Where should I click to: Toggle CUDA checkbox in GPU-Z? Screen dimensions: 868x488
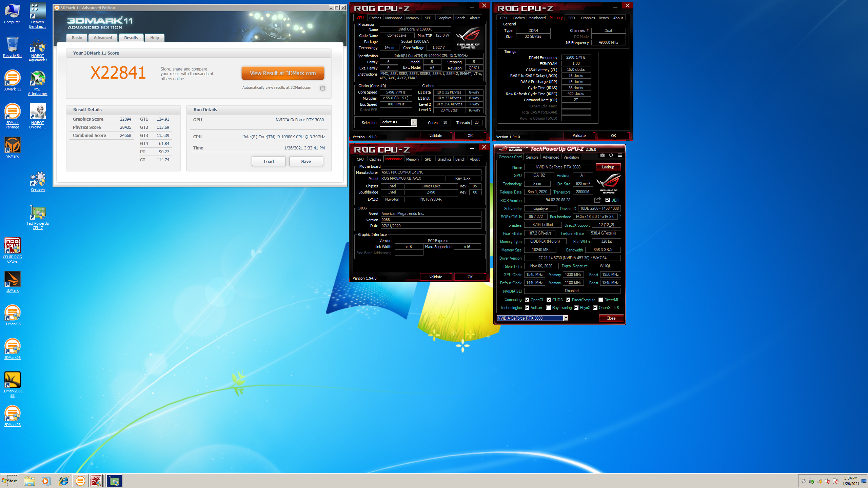[549, 300]
